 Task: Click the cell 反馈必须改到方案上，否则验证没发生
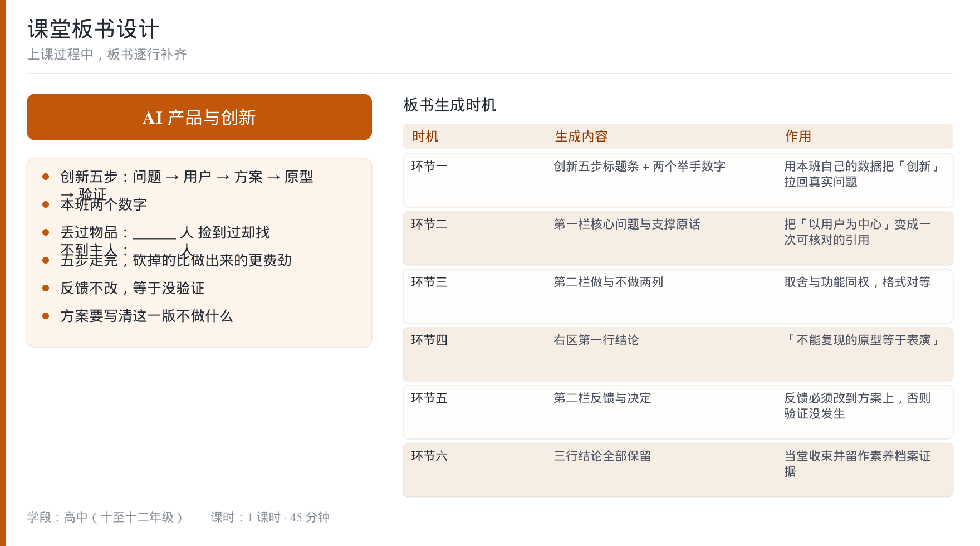click(857, 406)
